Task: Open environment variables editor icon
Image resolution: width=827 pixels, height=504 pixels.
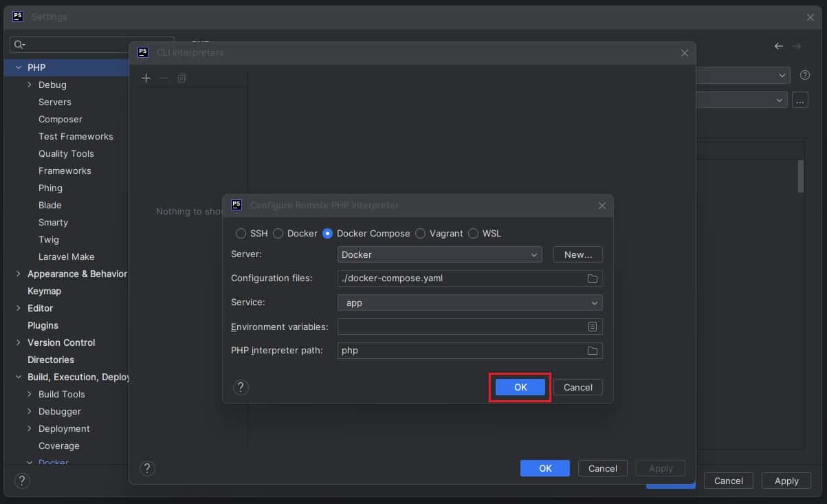Action: pos(592,327)
